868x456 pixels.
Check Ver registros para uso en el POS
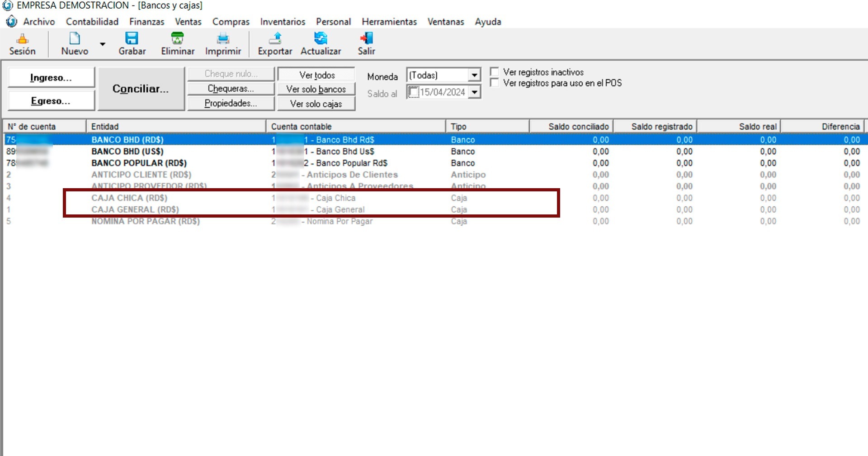(x=495, y=83)
